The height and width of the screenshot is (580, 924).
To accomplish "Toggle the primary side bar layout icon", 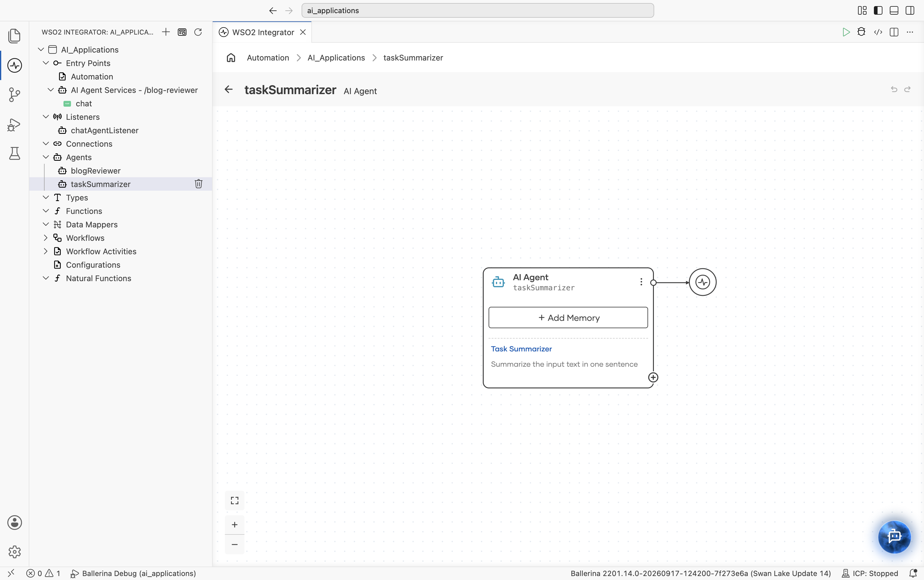I will [x=878, y=10].
